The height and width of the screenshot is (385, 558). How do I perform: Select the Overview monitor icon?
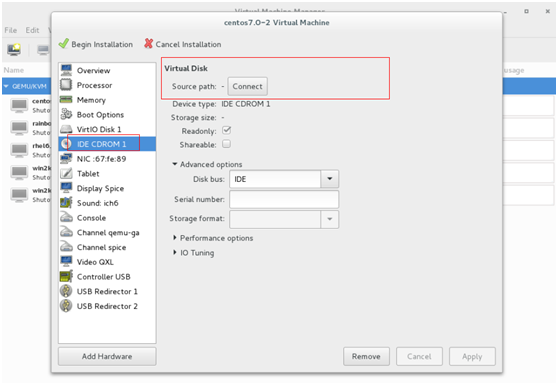(66, 70)
